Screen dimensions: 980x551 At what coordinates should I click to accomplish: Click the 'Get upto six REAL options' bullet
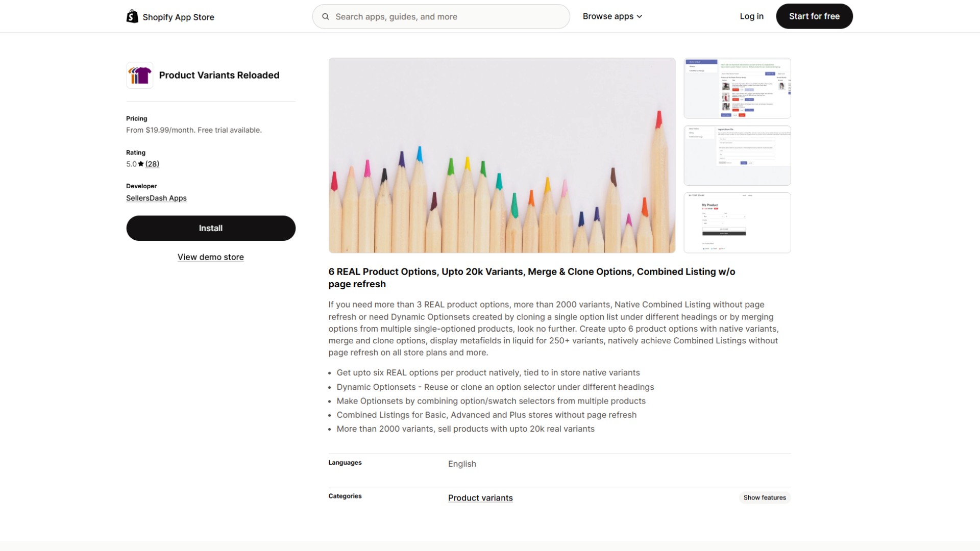pos(488,373)
